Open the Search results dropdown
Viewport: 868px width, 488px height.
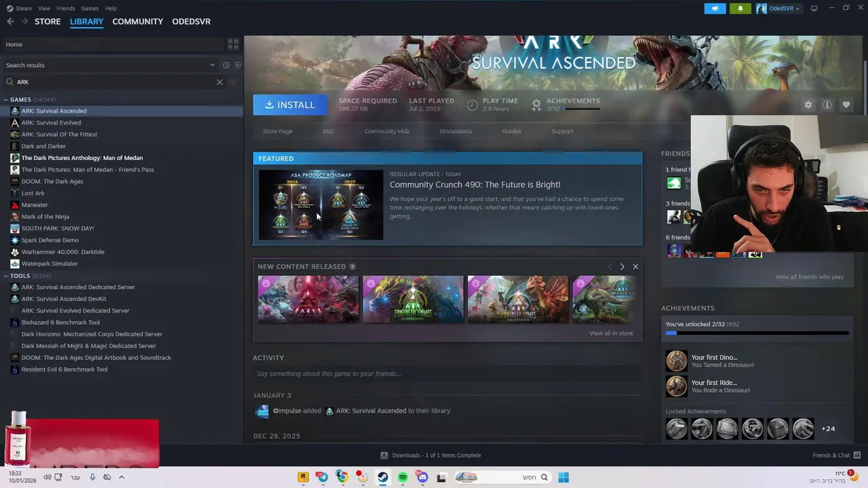(110, 65)
